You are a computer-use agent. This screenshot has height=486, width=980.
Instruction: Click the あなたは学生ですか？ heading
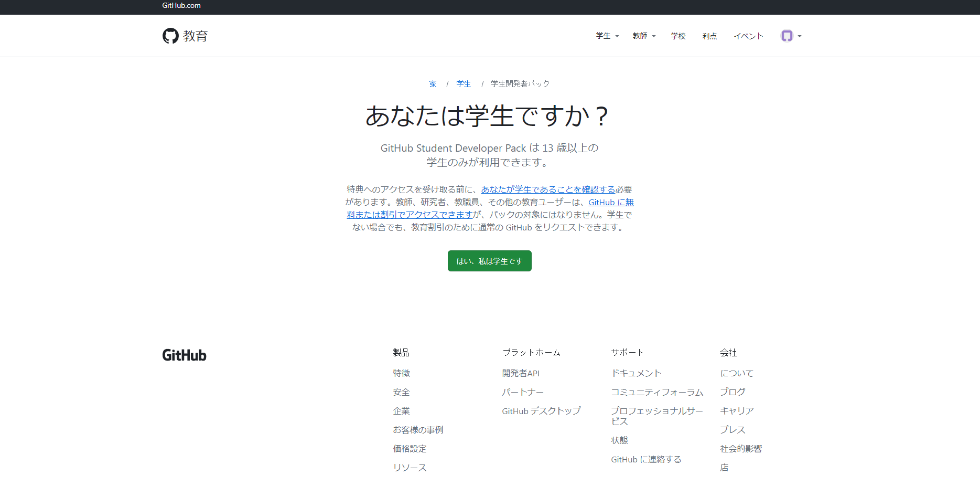[487, 116]
